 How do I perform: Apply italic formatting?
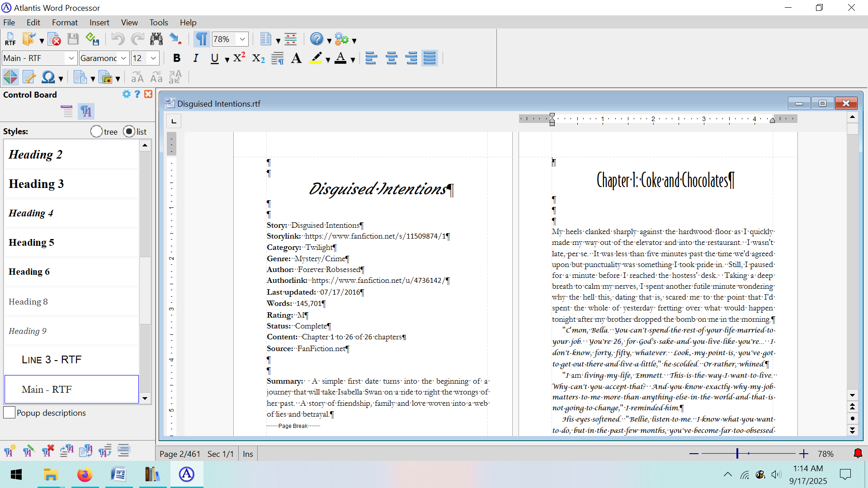click(x=195, y=58)
